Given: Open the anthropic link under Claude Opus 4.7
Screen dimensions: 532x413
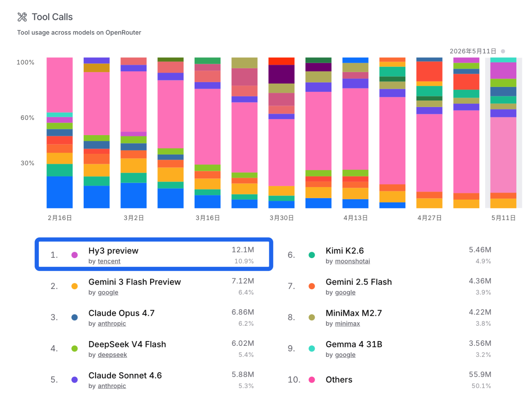Looking at the screenshot, I should tap(112, 323).
